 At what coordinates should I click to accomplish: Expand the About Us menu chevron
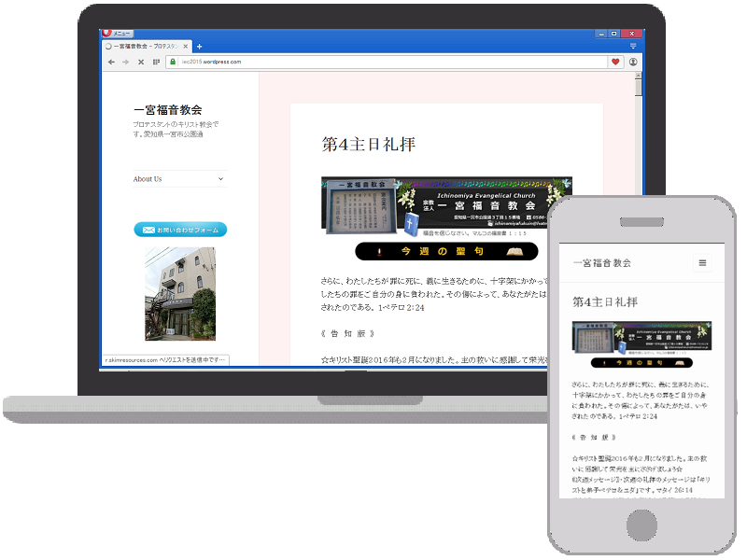pyautogui.click(x=221, y=179)
